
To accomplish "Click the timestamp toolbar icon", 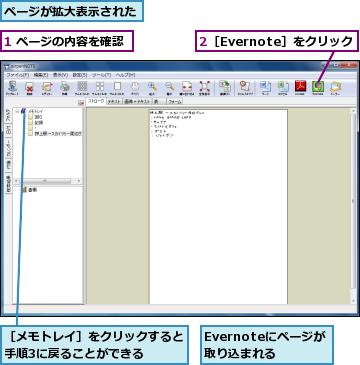I will click(x=244, y=87).
